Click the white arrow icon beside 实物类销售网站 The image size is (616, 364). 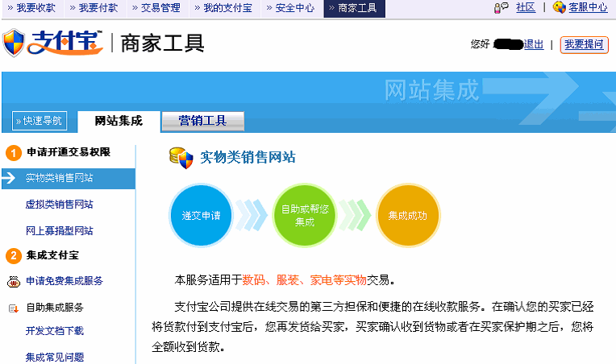coord(9,178)
